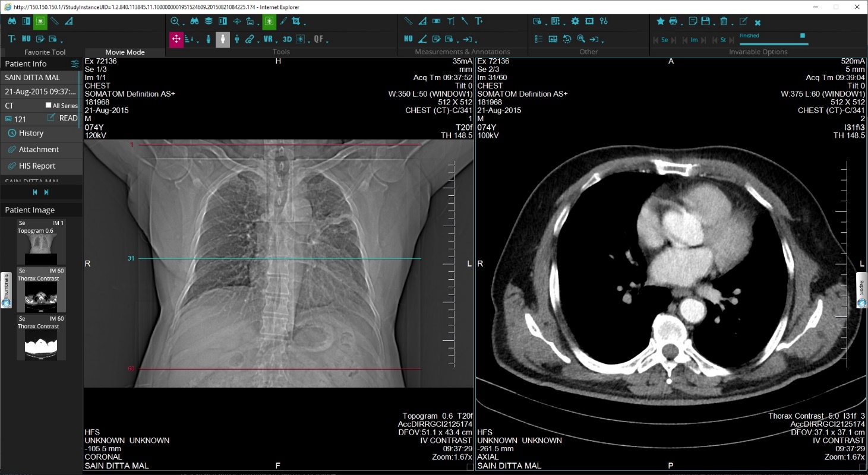Click the checklist icon in Other group
Viewport: 868px width, 475px height.
(x=539, y=39)
